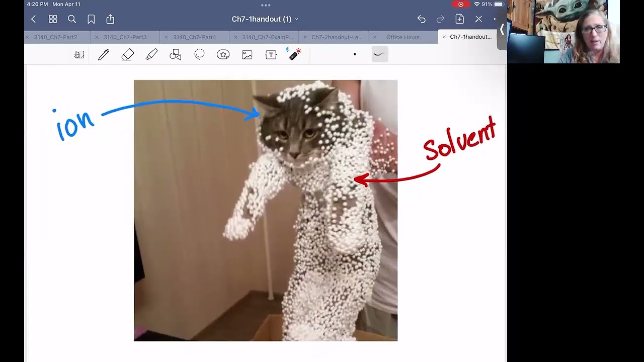Image resolution: width=644 pixels, height=362 pixels.
Task: Switch to the 3140_Ch7-Part4 tab
Action: 194,37
